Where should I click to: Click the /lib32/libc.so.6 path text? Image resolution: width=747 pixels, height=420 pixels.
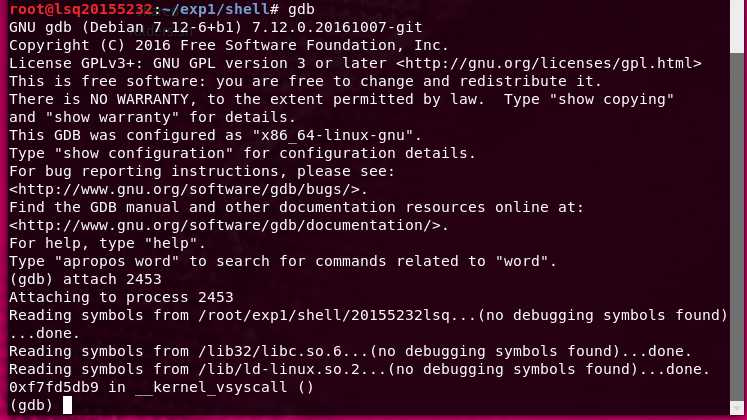tap(270, 351)
